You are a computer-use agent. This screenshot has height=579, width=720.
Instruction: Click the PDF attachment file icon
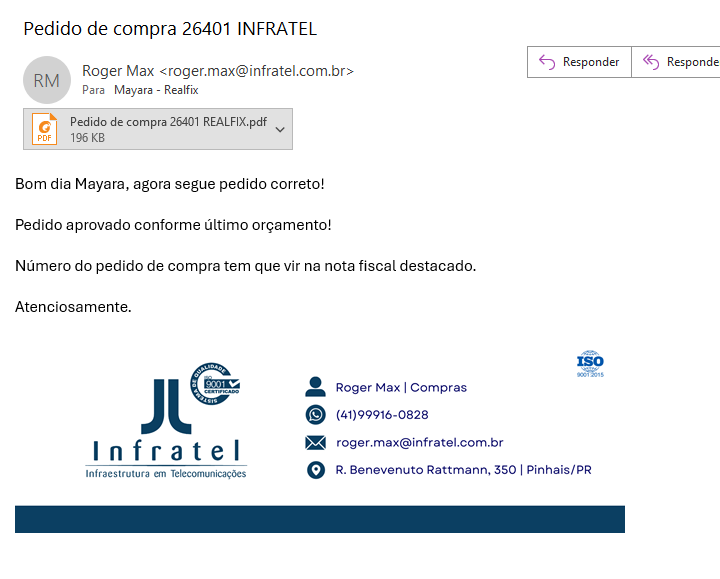coord(45,129)
